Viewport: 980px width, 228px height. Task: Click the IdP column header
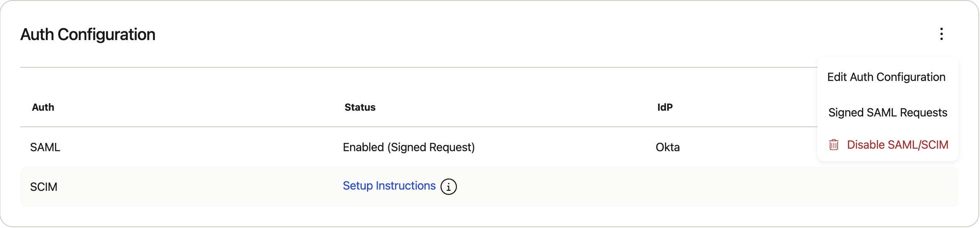(665, 107)
